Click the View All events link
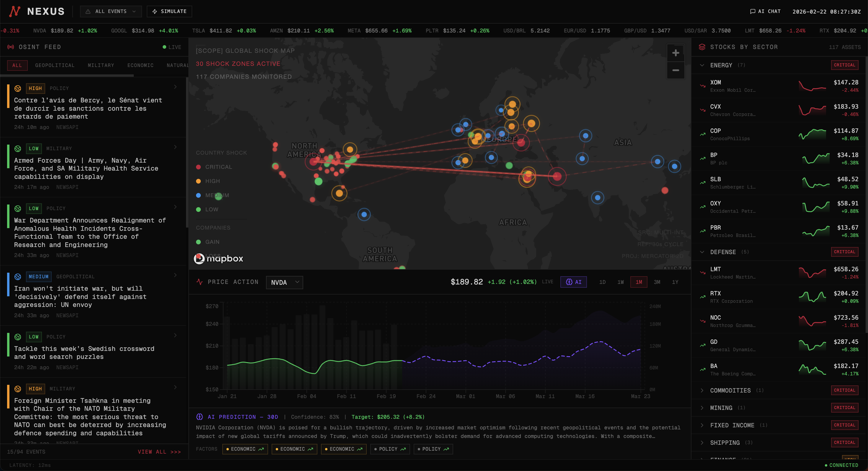868x471 pixels. (159, 452)
